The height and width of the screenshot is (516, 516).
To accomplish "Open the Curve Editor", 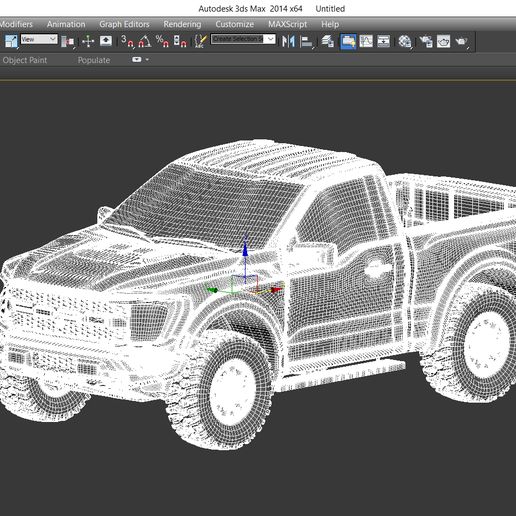I will coord(366,41).
